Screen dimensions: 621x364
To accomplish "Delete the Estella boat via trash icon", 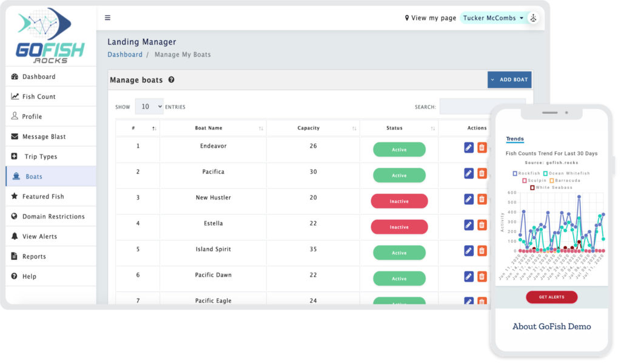I will click(482, 225).
